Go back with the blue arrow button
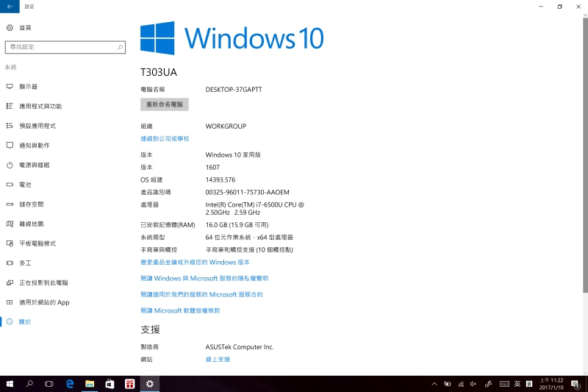 pyautogui.click(x=10, y=7)
